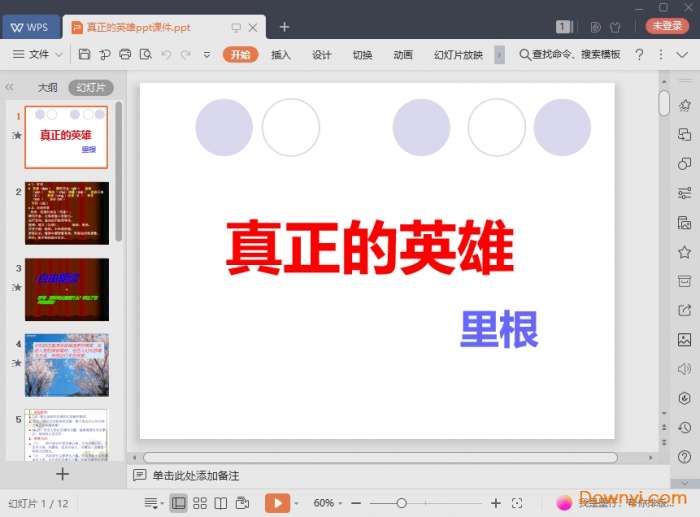
Task: Start slideshow with orange play button
Action: (x=277, y=503)
